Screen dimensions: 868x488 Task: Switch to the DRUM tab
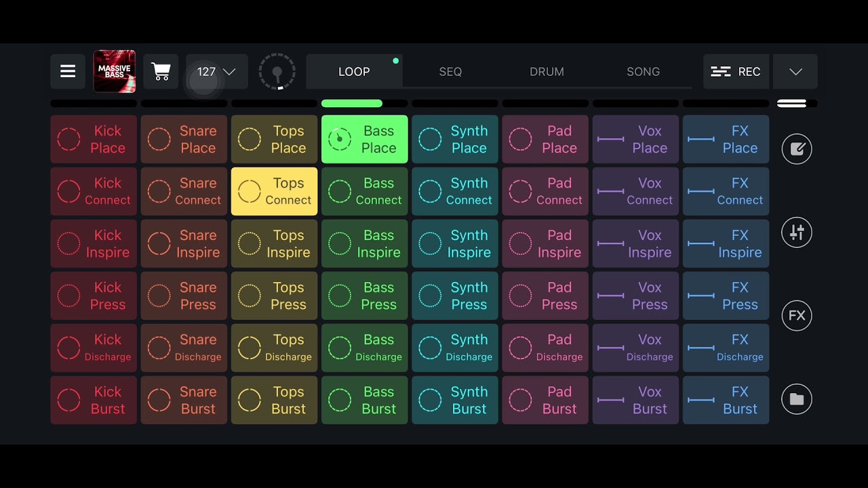click(547, 71)
